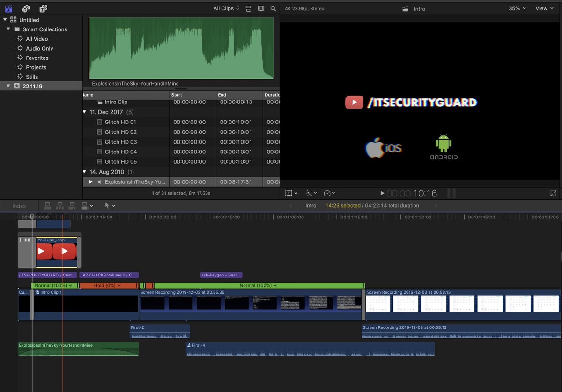562x392 pixels.
Task: Expand the ExplosionsInTheSky clip row triangle
Action: (x=91, y=182)
